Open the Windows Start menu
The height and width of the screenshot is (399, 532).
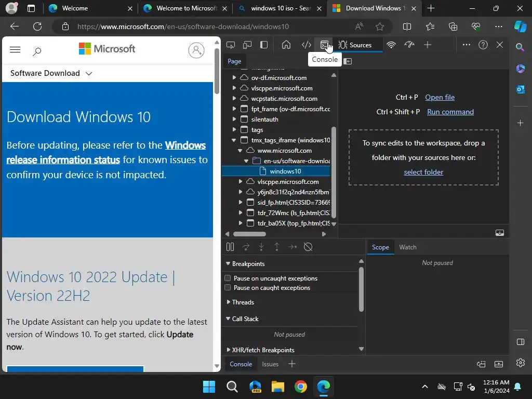pos(209,387)
